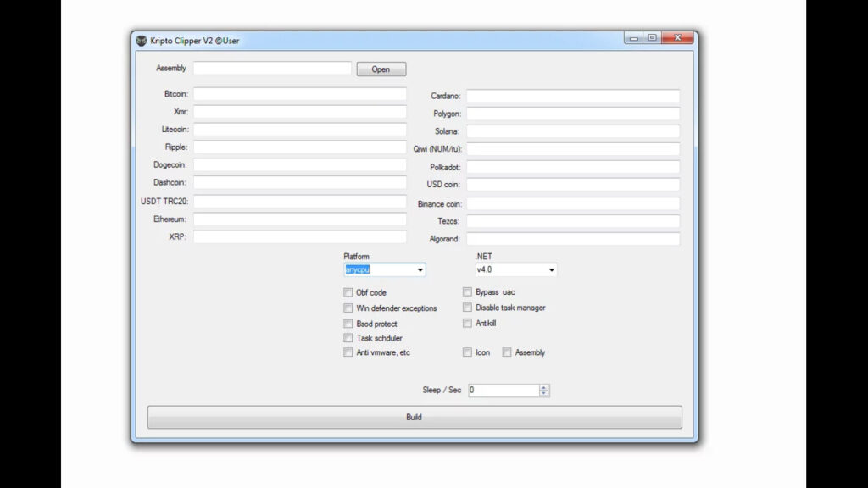Image resolution: width=868 pixels, height=488 pixels.
Task: Check the Bsod protect option
Action: tap(348, 324)
